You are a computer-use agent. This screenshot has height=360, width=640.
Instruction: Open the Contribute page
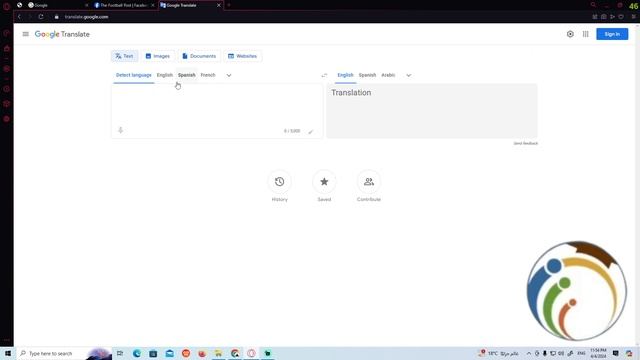pyautogui.click(x=369, y=182)
